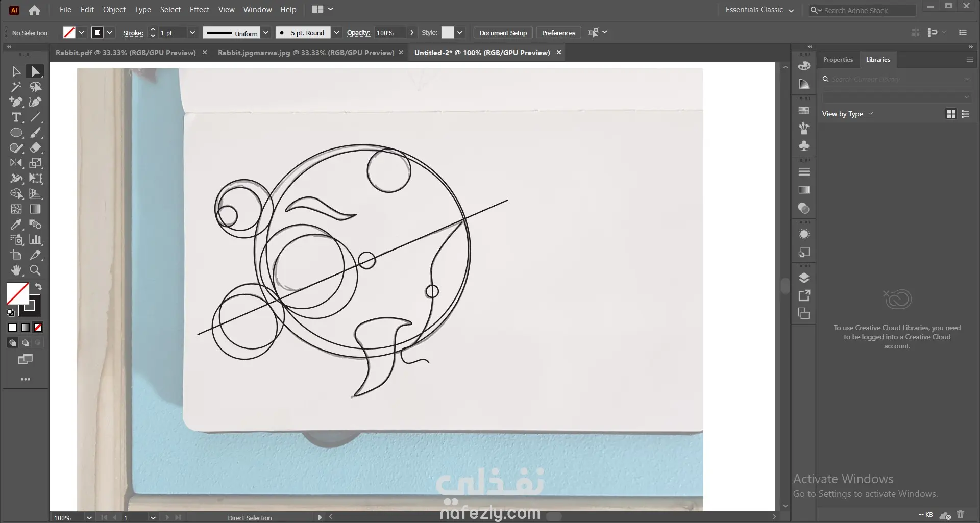This screenshot has height=523, width=980.
Task: Select the Pen tool
Action: [16, 102]
